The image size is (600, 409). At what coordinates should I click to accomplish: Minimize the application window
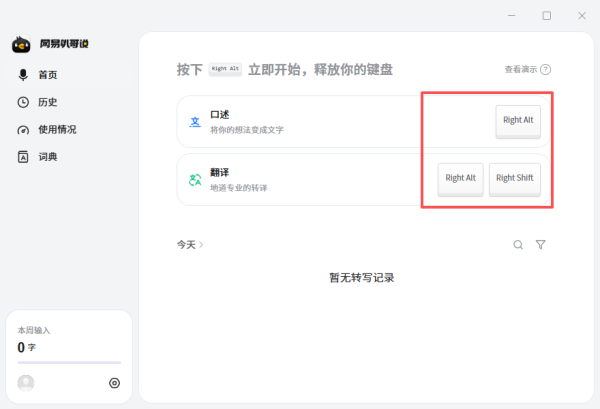click(511, 16)
